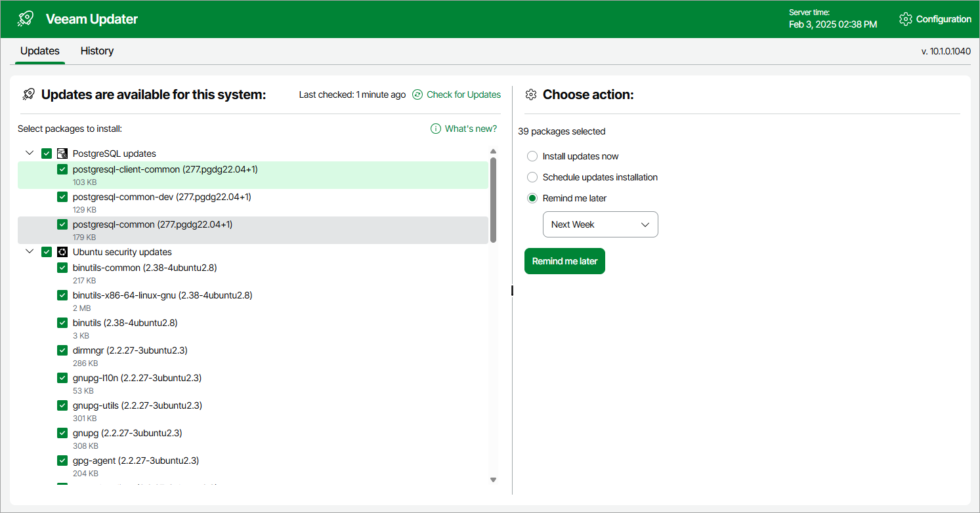Uncheck postgresql-common-dev package checkbox

pyautogui.click(x=62, y=197)
